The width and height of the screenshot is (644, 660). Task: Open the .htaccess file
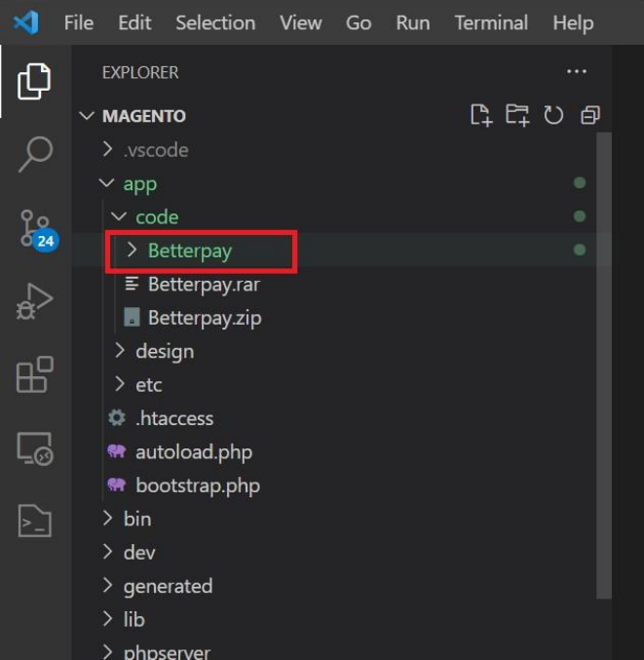[x=174, y=418]
